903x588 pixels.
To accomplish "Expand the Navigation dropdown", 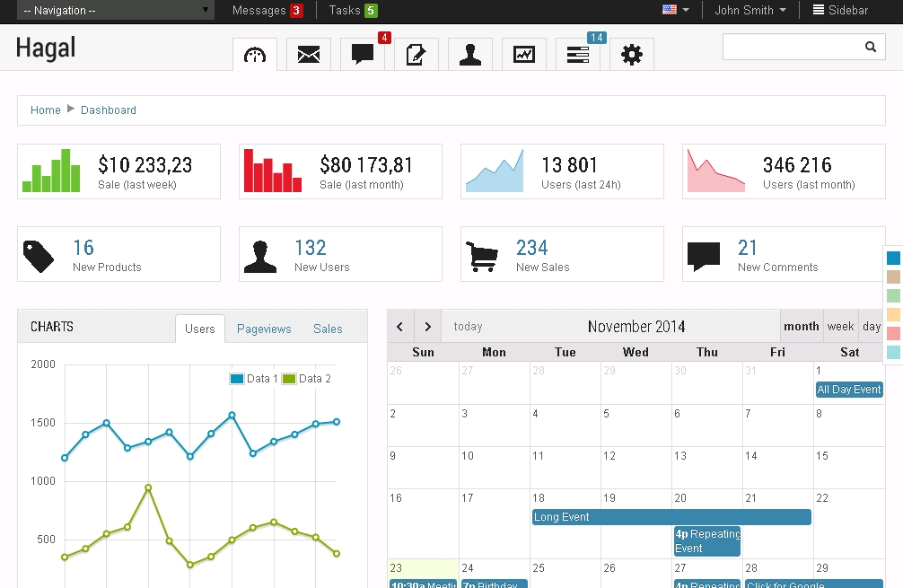I will pos(116,11).
